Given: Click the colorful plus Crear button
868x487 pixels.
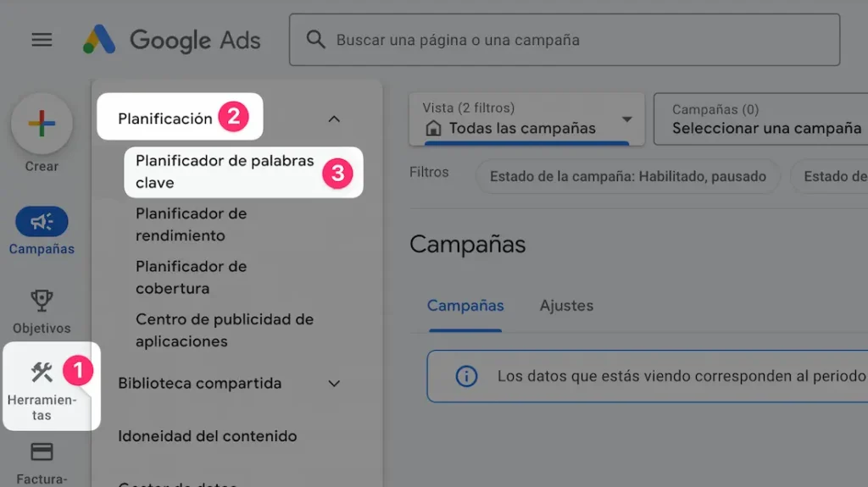Looking at the screenshot, I should pos(42,124).
